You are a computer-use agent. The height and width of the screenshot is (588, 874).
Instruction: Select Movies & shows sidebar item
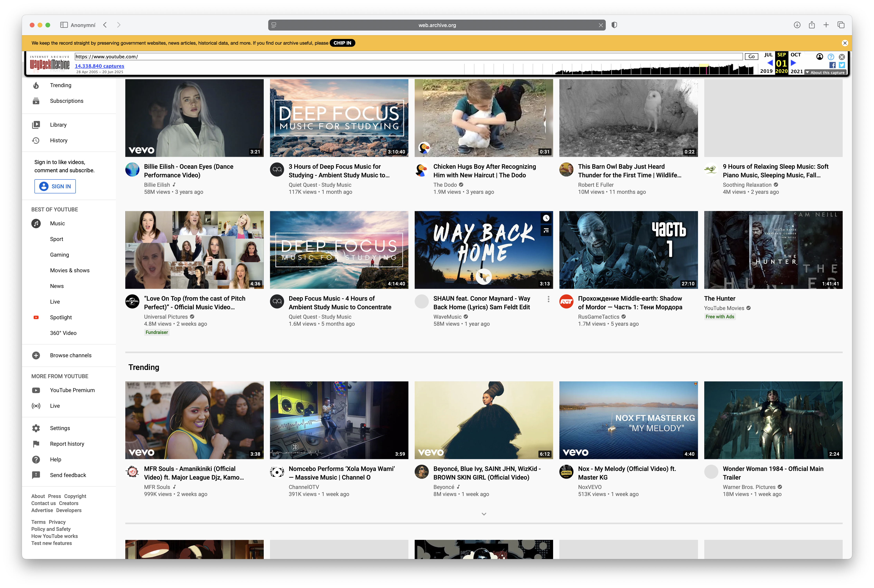70,271
